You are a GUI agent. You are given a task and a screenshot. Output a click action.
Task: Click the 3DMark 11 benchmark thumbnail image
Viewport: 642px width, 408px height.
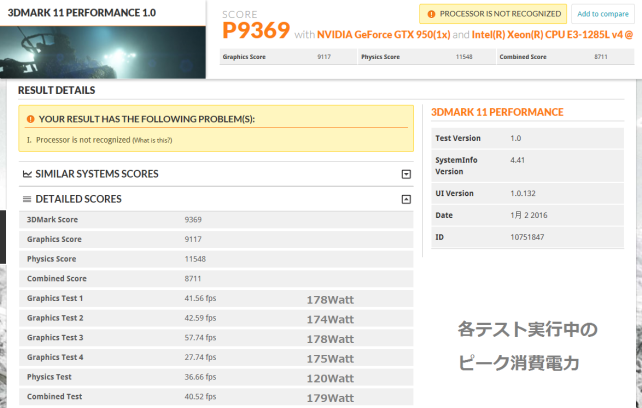pos(103,52)
